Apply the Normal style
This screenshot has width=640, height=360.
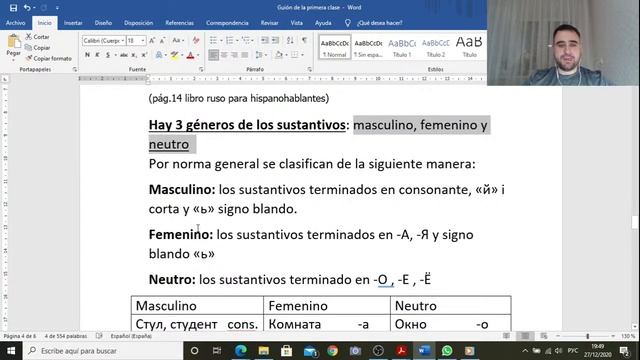click(335, 47)
